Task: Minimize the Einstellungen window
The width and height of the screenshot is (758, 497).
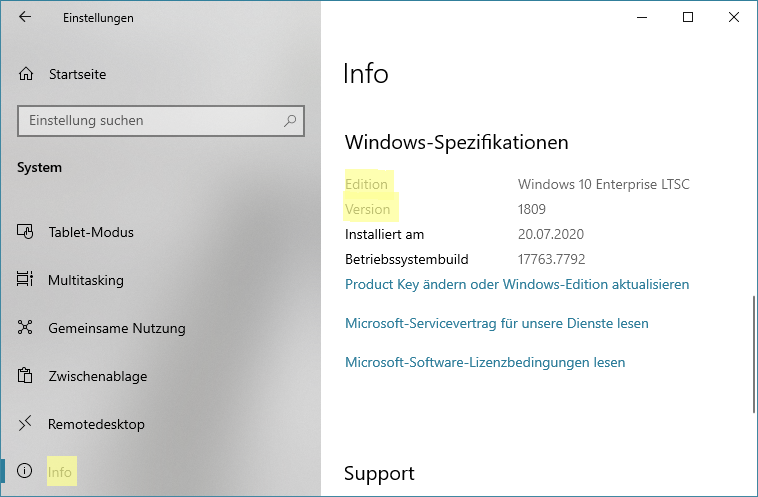Action: click(x=642, y=17)
